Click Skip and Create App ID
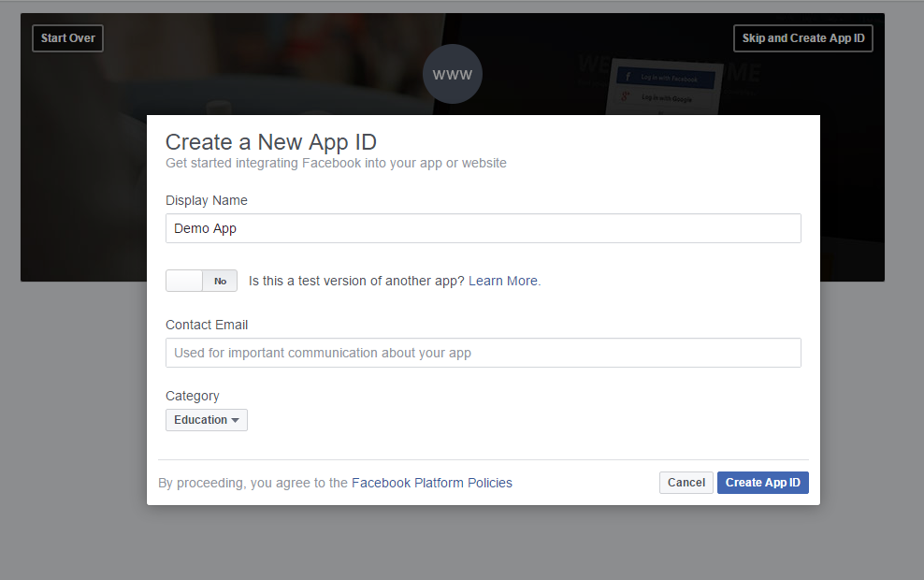This screenshot has width=924, height=580. tap(803, 38)
